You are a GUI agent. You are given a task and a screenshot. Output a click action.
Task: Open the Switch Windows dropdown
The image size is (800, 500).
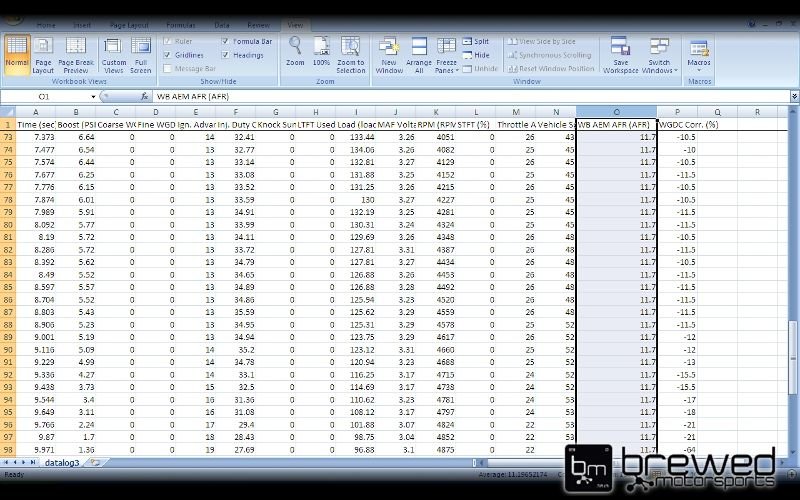(659, 70)
